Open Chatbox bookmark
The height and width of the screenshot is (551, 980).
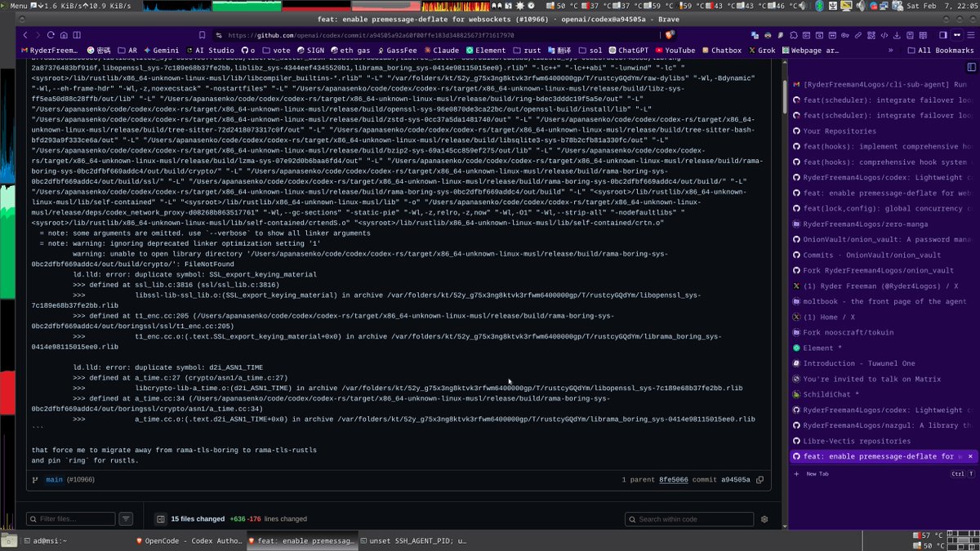click(720, 50)
